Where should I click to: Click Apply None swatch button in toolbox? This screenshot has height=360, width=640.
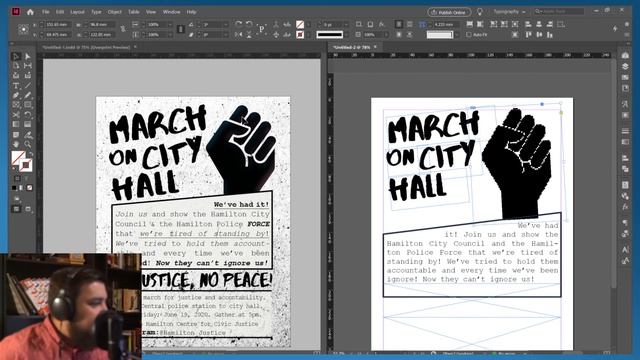pyautogui.click(x=29, y=188)
